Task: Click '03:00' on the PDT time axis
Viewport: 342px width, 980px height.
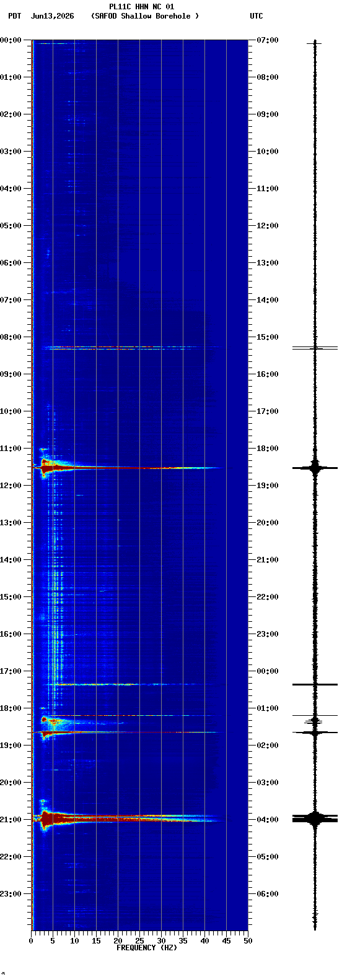Action: coord(11,151)
